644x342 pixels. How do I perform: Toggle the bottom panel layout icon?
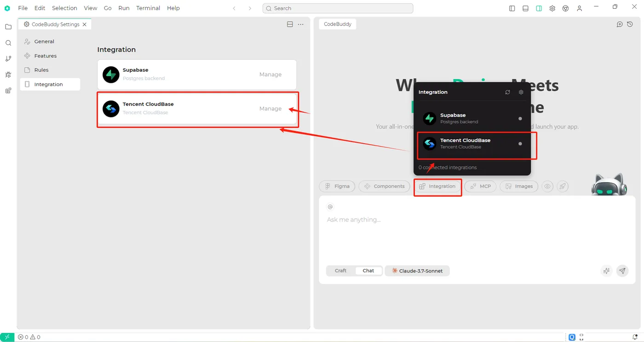(x=525, y=8)
